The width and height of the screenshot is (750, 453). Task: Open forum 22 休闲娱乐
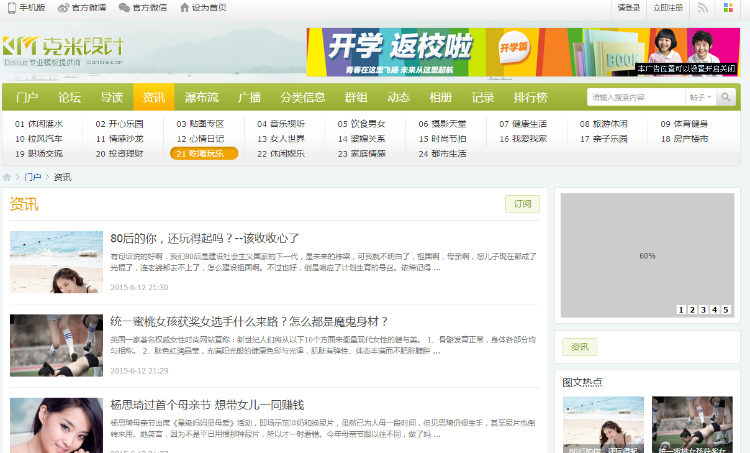(x=281, y=154)
